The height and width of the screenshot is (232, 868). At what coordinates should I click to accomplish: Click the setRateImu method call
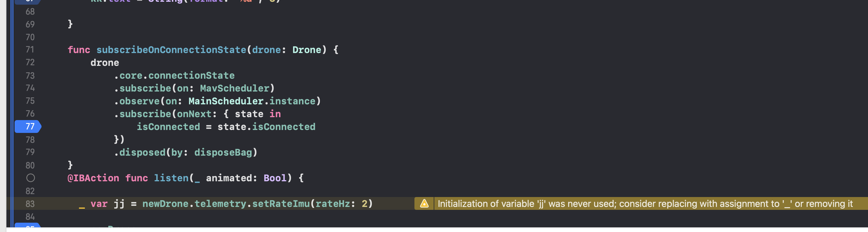(x=281, y=204)
